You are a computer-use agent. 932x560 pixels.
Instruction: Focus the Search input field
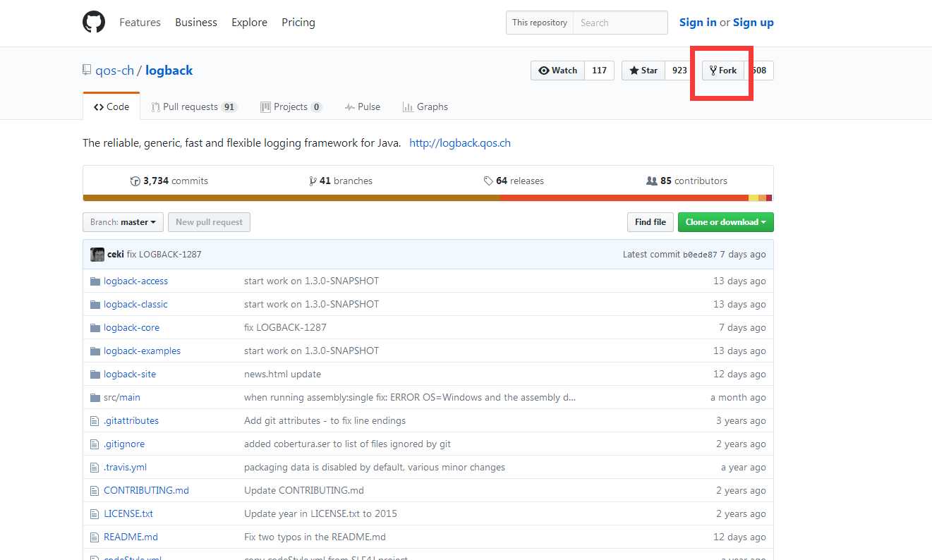620,23
